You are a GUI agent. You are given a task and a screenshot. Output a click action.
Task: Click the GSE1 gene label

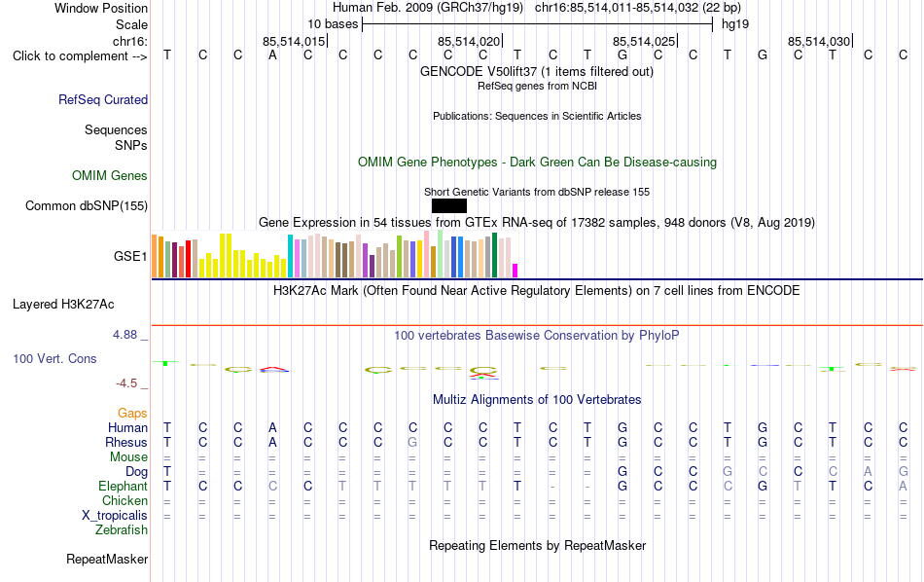click(x=130, y=256)
